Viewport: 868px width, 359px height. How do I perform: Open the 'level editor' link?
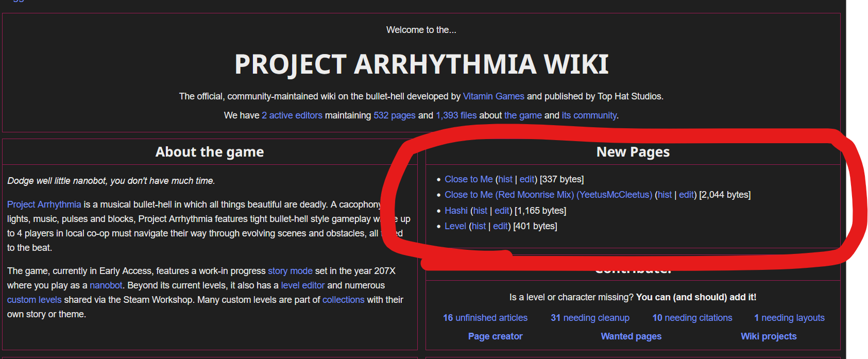[302, 285]
